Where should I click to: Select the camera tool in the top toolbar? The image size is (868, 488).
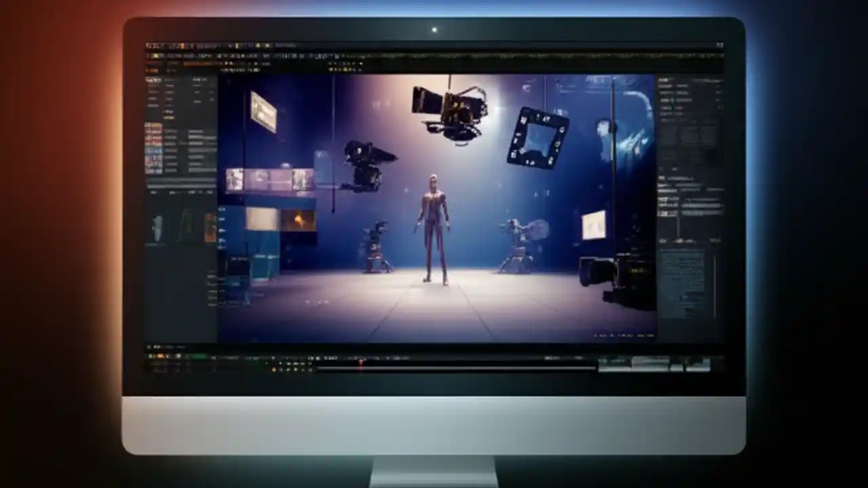[x=234, y=57]
